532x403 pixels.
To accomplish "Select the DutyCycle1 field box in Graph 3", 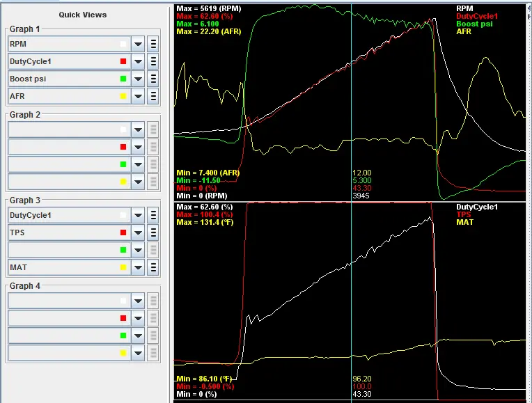I will pos(69,215).
